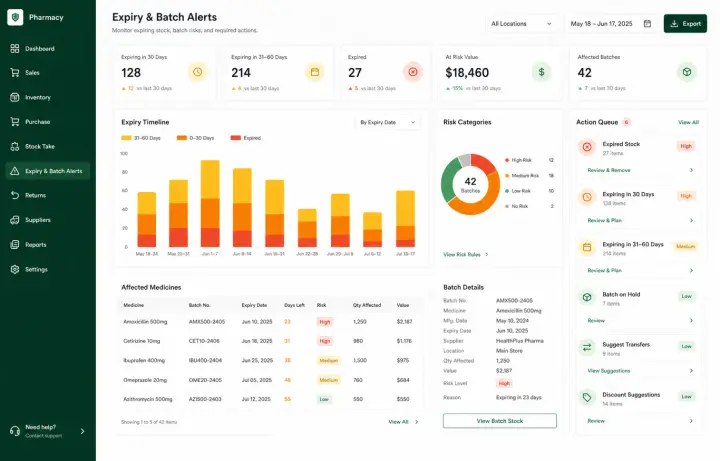Click the 31-60 Days yellow legend swatch
720x461 pixels.
click(x=126, y=138)
